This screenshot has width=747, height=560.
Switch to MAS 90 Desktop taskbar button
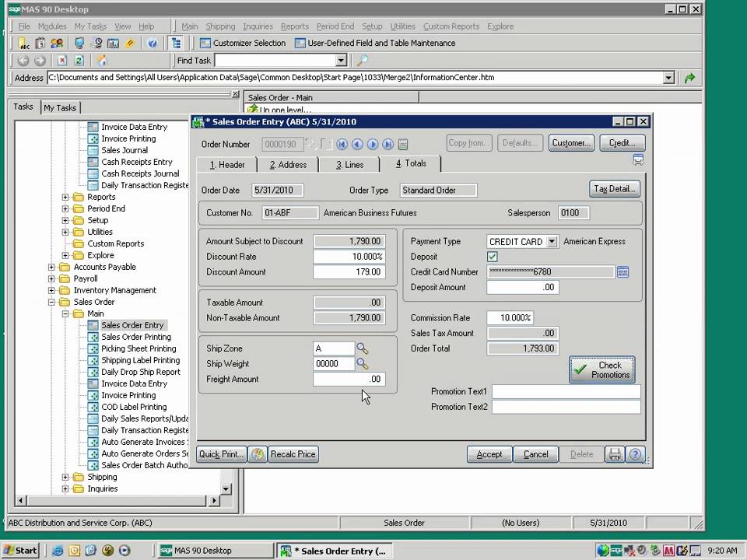(216, 551)
